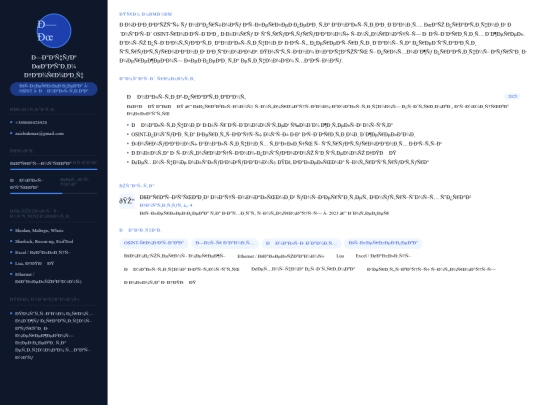Click the first bullet starting with OSINT in experience
The image size is (540, 405).
tap(273, 134)
